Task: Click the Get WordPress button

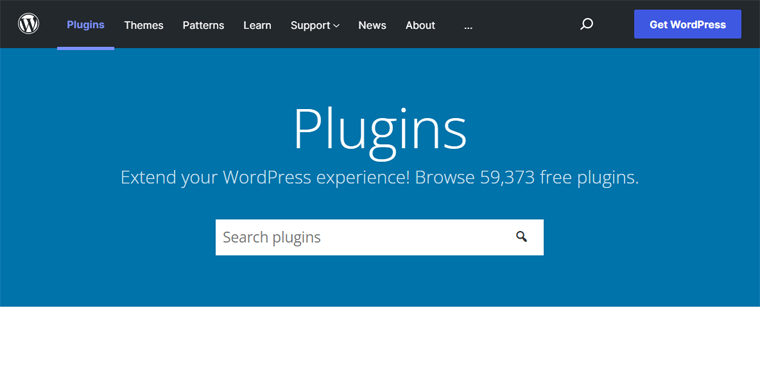Action: point(687,24)
